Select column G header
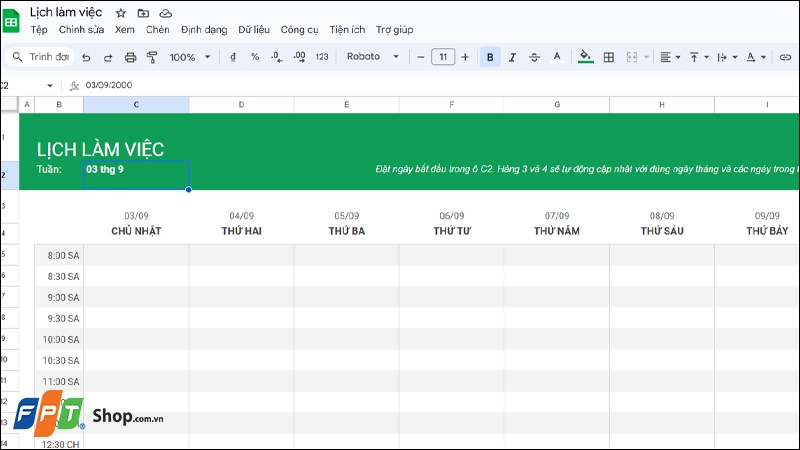800x450 pixels. tap(557, 105)
